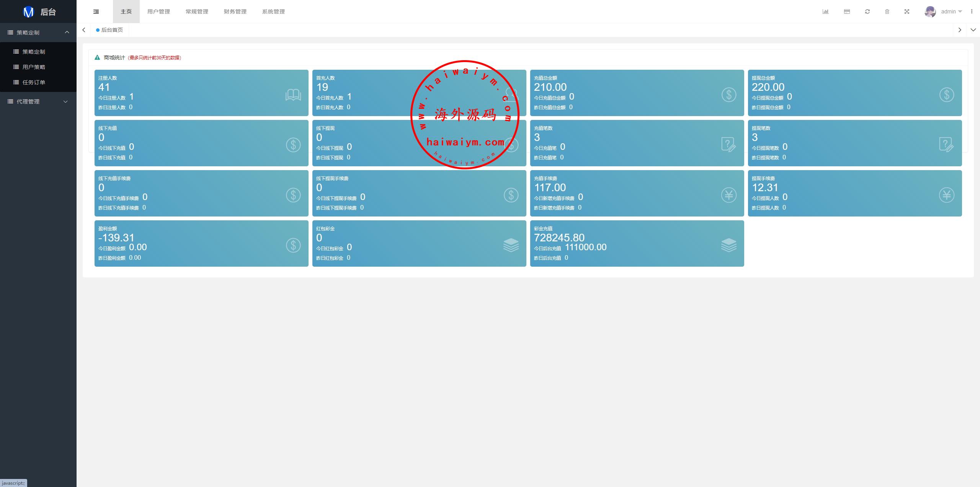This screenshot has height=487, width=980.
Task: Open the 用户管理 top menu
Action: (x=158, y=11)
